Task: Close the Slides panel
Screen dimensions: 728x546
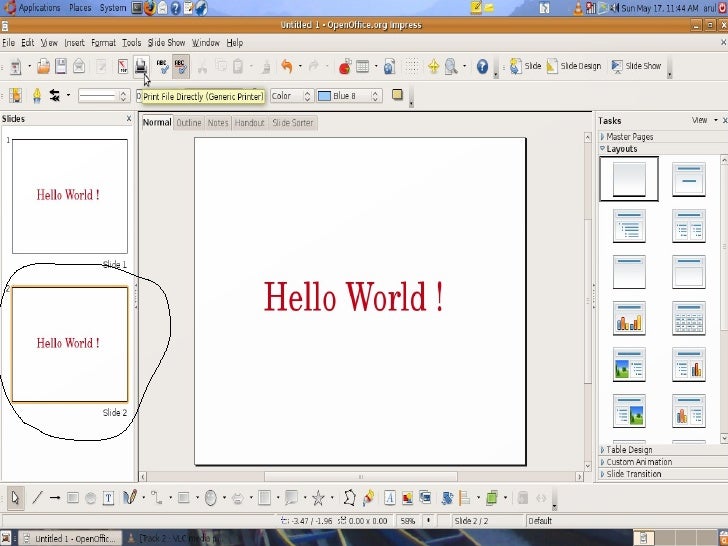Action: pyautogui.click(x=129, y=119)
